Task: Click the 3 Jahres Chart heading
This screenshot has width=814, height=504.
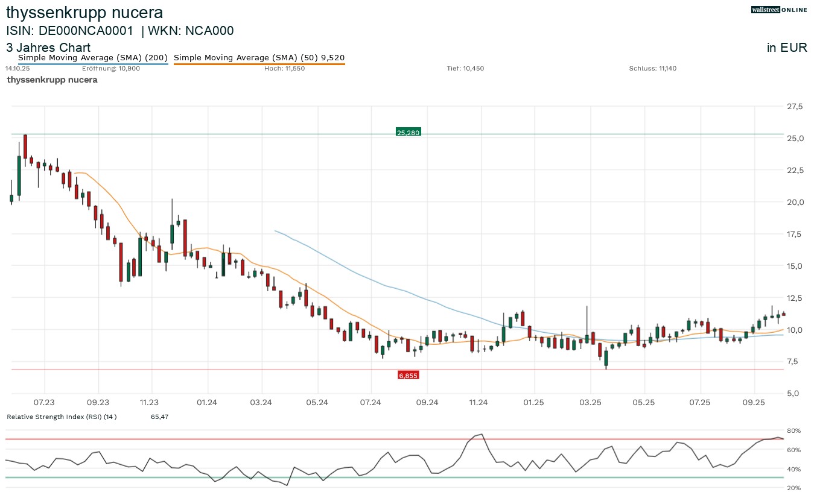Action: (x=48, y=48)
